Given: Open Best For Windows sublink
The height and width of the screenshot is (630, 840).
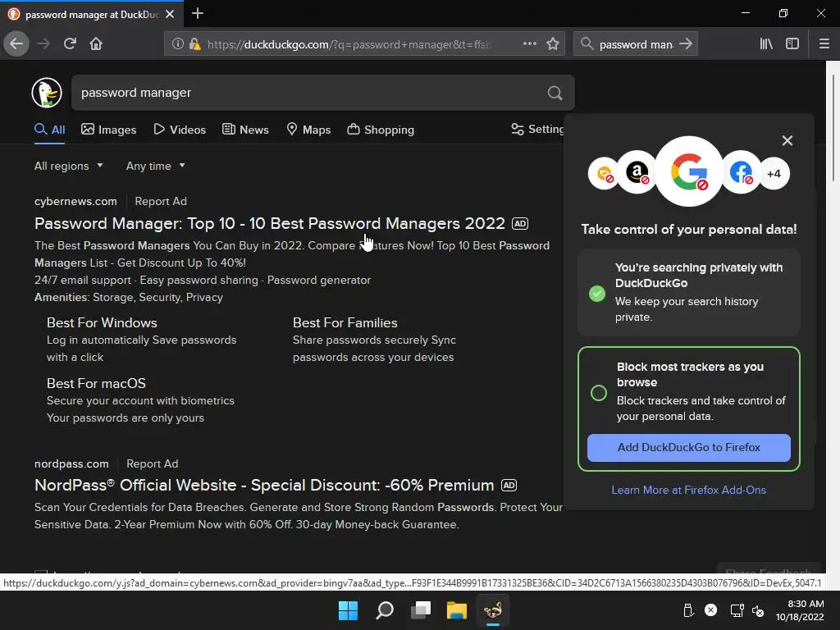Looking at the screenshot, I should [102, 322].
